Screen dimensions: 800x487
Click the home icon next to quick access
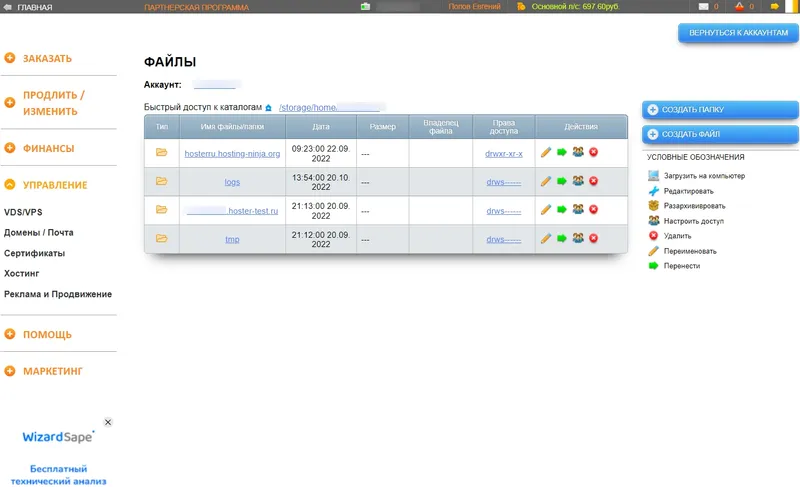[268, 108]
